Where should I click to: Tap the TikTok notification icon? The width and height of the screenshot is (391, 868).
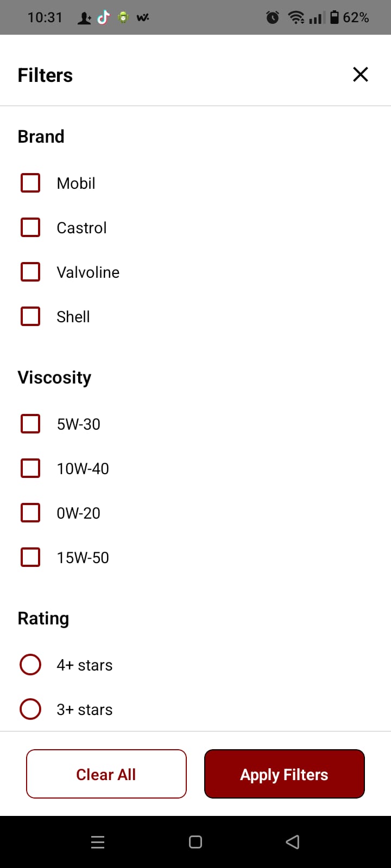click(x=103, y=17)
